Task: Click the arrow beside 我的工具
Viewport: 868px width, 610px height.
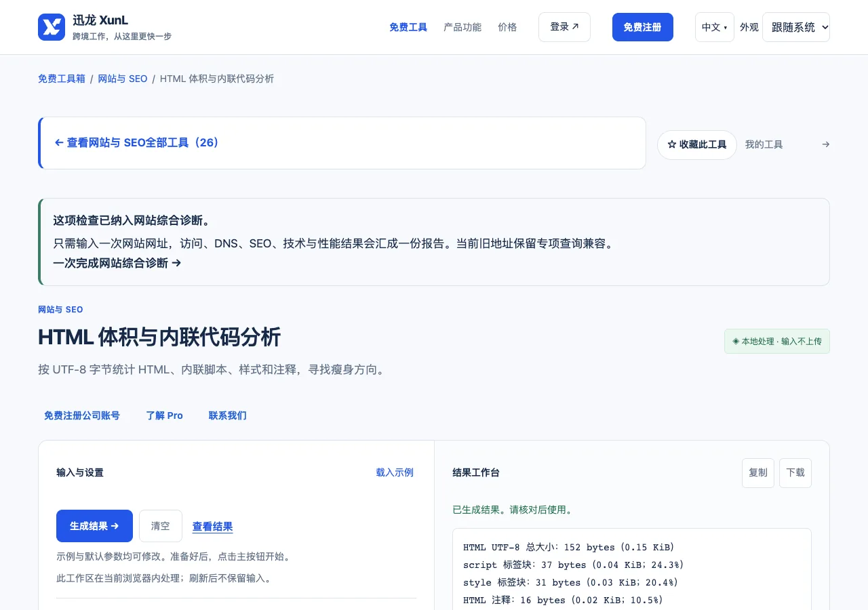Action: (x=825, y=144)
